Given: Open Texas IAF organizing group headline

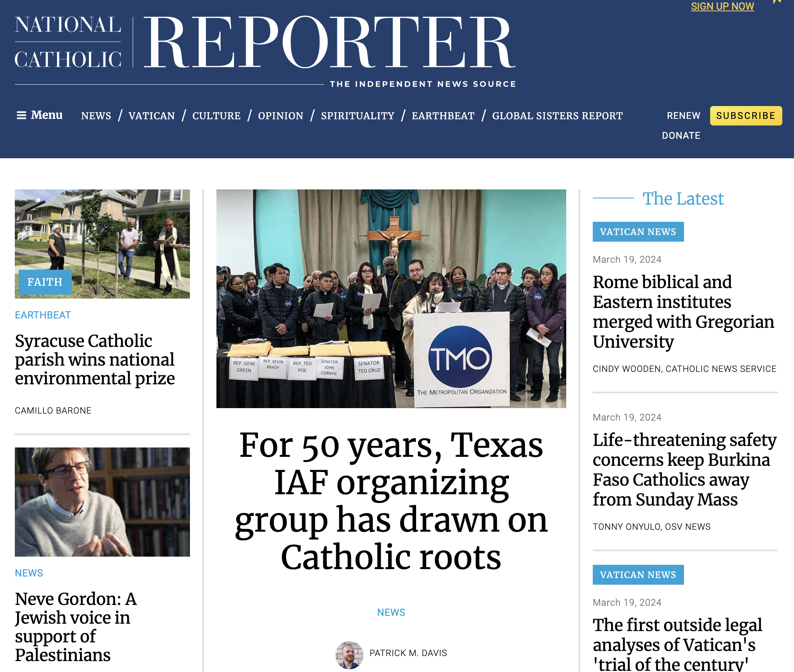Looking at the screenshot, I should pos(391,501).
